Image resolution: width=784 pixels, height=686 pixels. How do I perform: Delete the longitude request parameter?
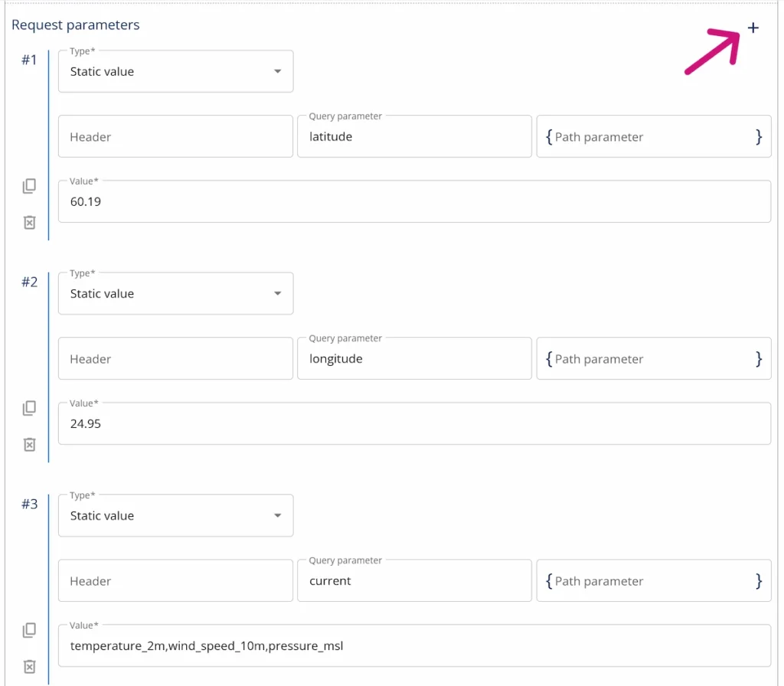point(29,445)
